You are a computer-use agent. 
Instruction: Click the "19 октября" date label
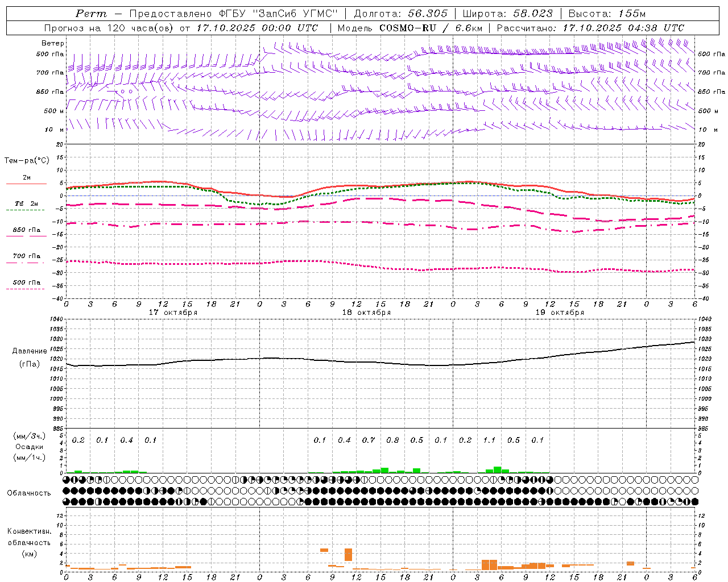(560, 313)
